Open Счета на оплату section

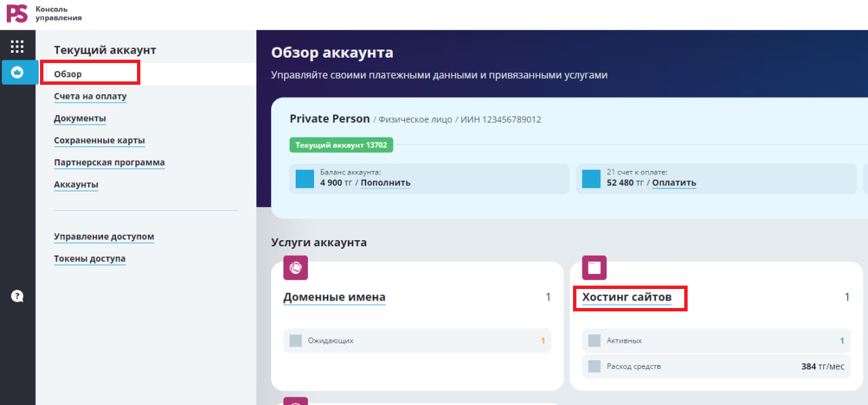90,96
